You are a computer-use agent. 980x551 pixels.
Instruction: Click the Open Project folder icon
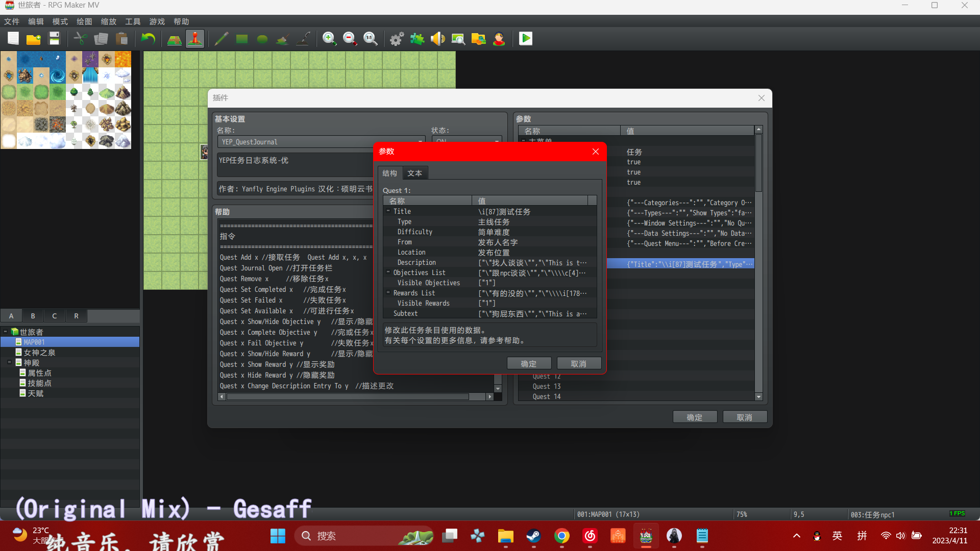click(x=34, y=39)
